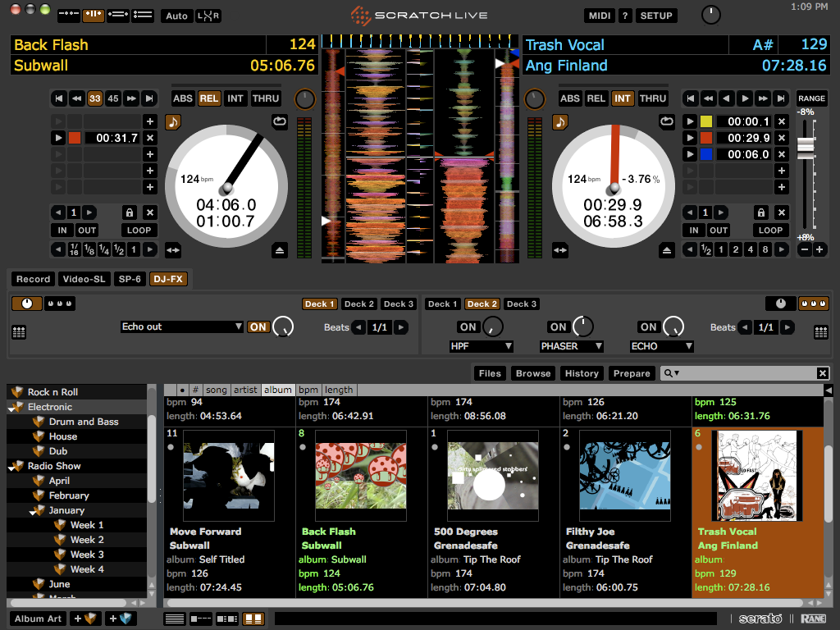The image size is (840, 630).
Task: Toggle the Auto gain button
Action: click(176, 16)
